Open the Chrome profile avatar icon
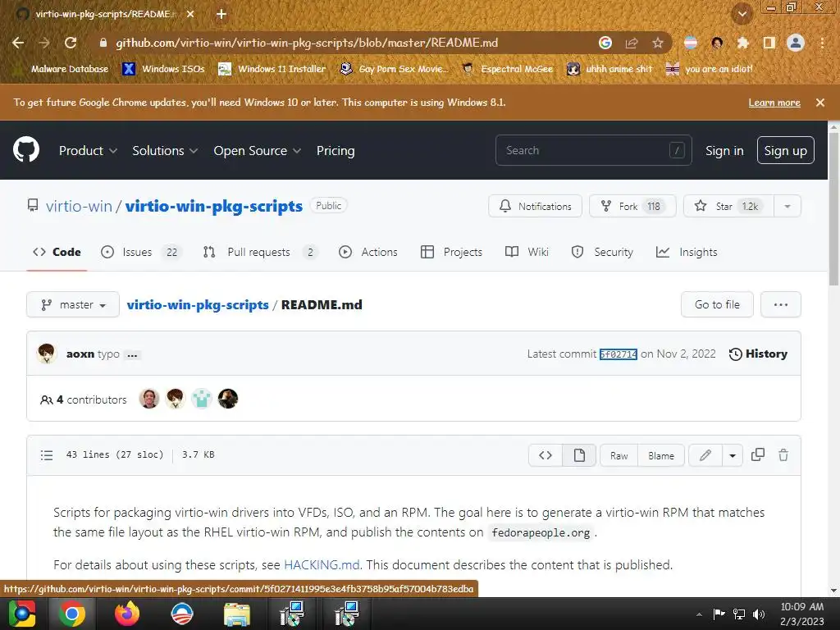The height and width of the screenshot is (630, 840). click(796, 43)
